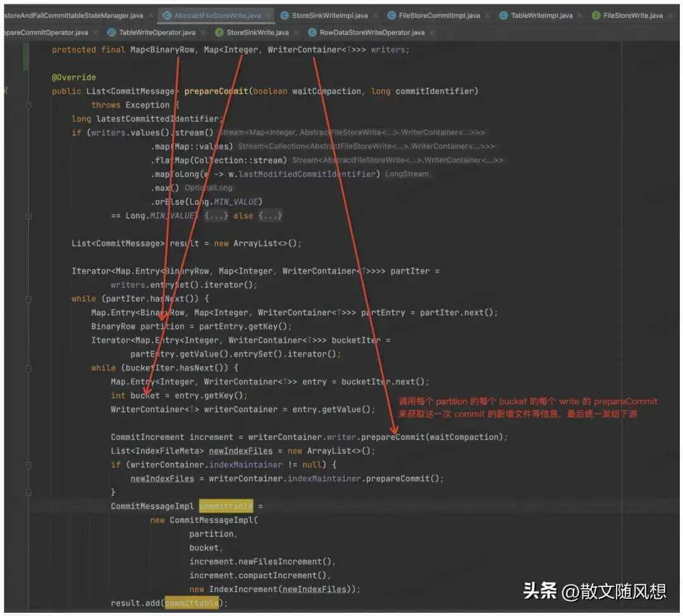Close the AbstractFileStoreWrite.java tab
Viewport: 683px width, 616px height.
268,16
